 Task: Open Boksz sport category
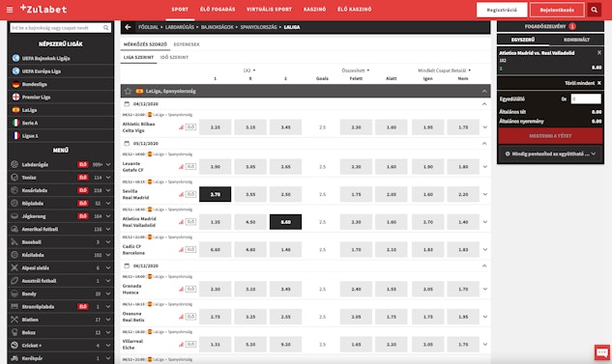(x=28, y=332)
